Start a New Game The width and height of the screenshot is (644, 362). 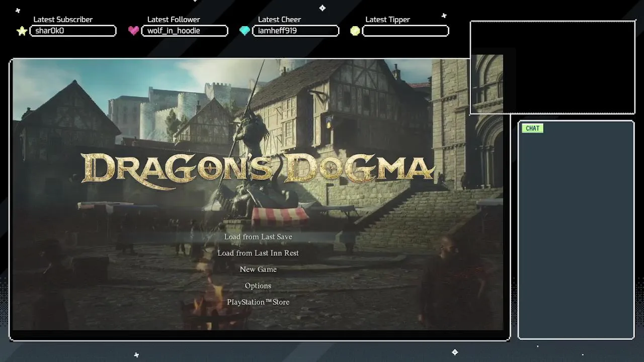tap(258, 269)
